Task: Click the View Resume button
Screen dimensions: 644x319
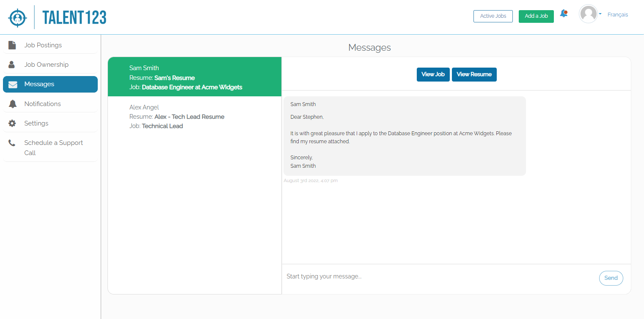Action: (x=474, y=74)
